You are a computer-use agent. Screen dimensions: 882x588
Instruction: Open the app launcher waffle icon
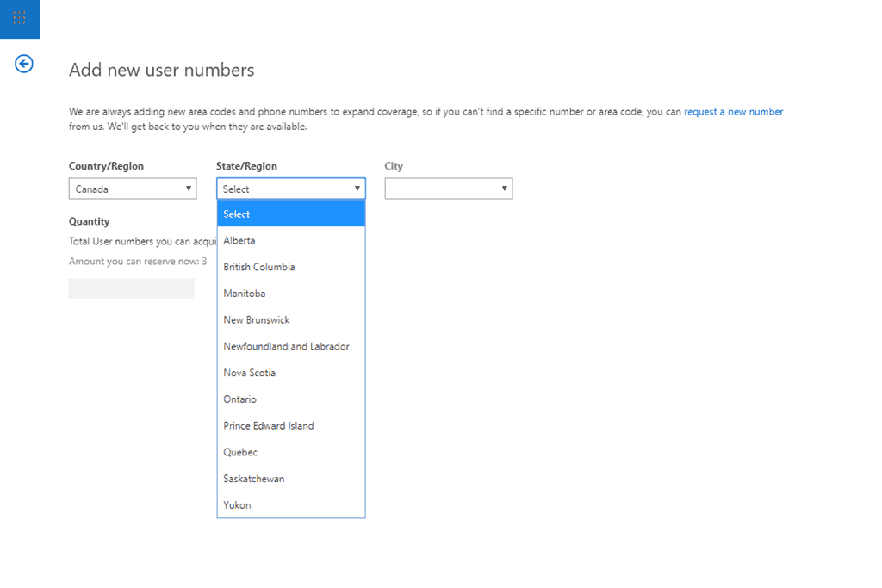tap(19, 18)
